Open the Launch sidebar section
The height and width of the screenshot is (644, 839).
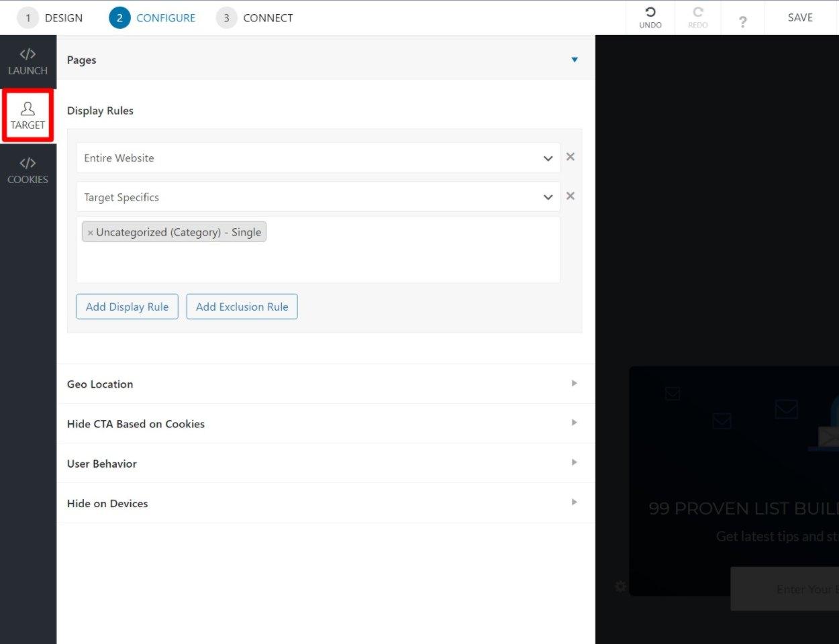click(28, 61)
